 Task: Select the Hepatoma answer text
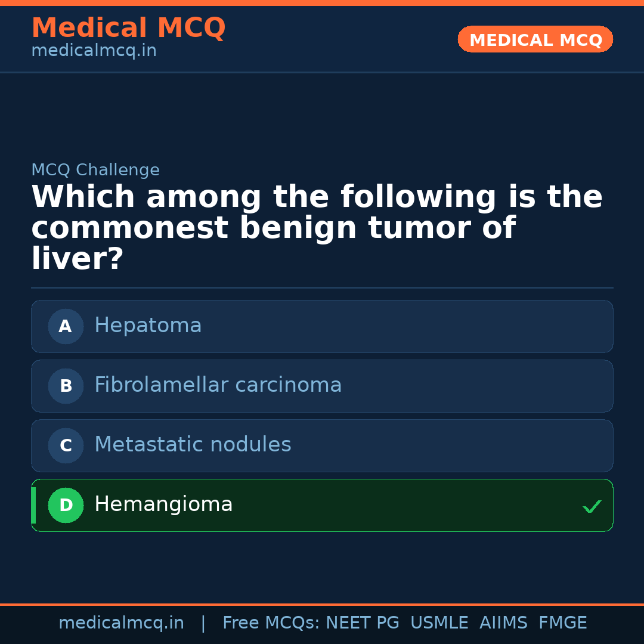[148, 326]
